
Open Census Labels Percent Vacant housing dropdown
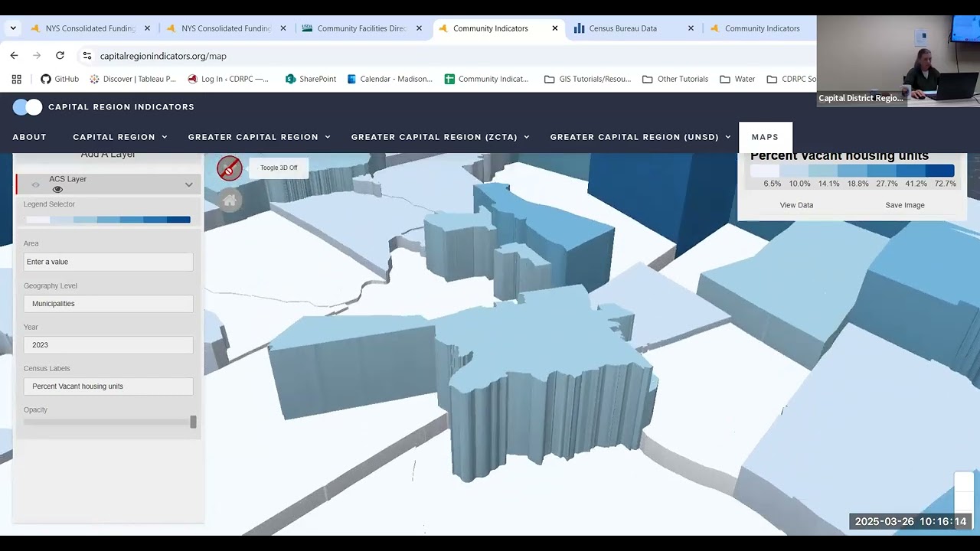(108, 386)
